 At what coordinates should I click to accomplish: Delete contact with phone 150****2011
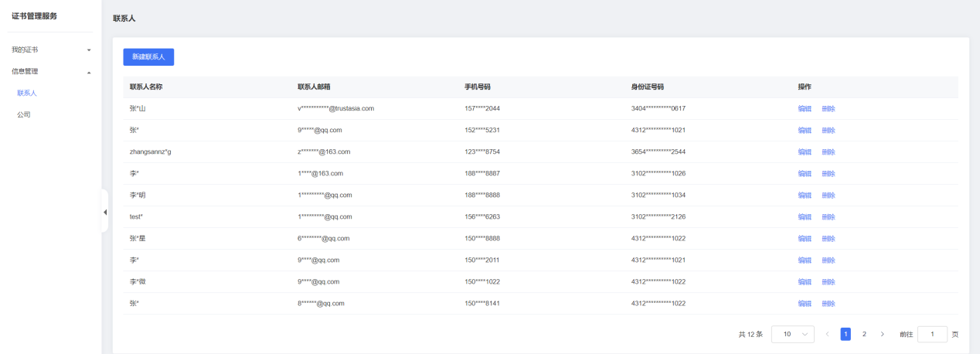click(x=829, y=260)
